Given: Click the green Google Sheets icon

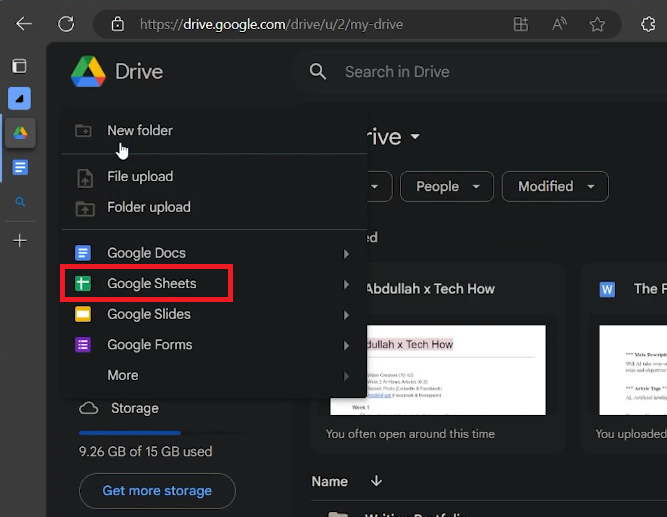Looking at the screenshot, I should click(84, 284).
